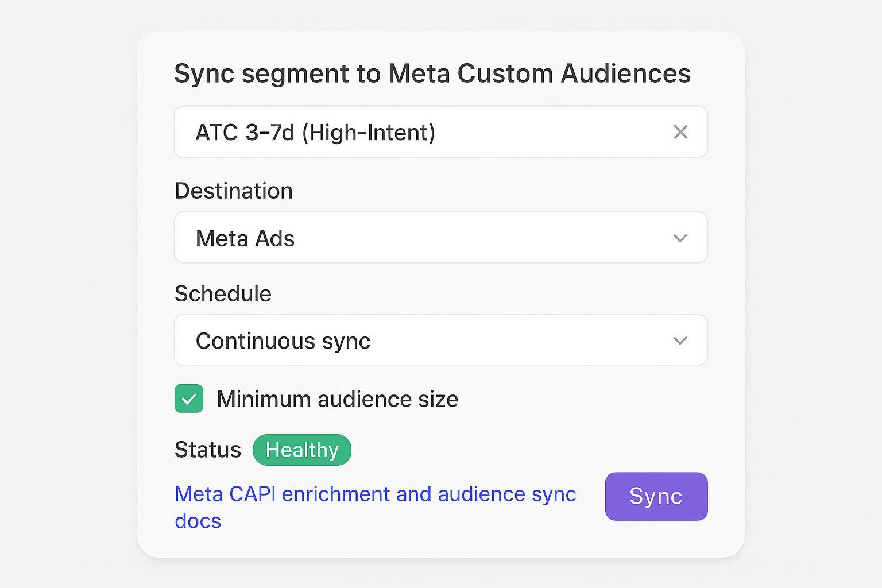The height and width of the screenshot is (588, 882).
Task: Click the chevron beside Continuous sync
Action: coord(680,340)
